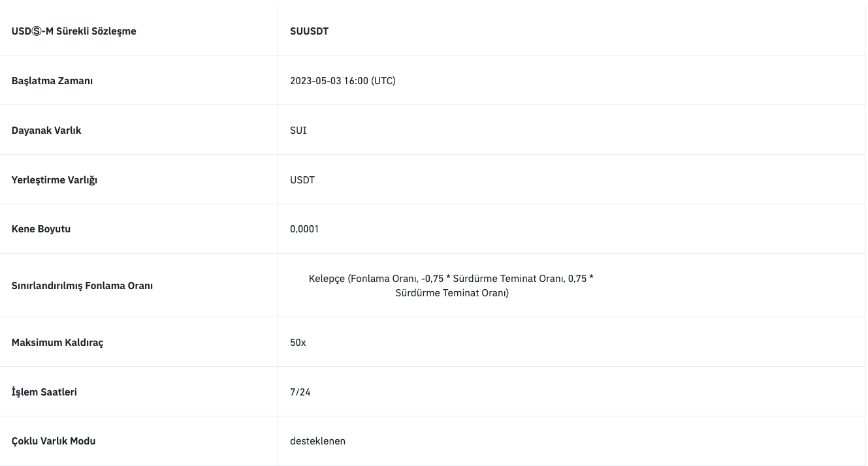Image resolution: width=868 pixels, height=466 pixels.
Task: Click the 'Çoklu Varlık Modu' row label
Action: click(54, 441)
